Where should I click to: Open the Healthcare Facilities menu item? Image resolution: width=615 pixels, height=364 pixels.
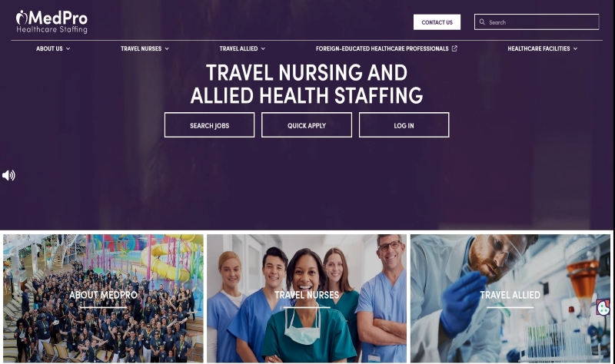(539, 48)
